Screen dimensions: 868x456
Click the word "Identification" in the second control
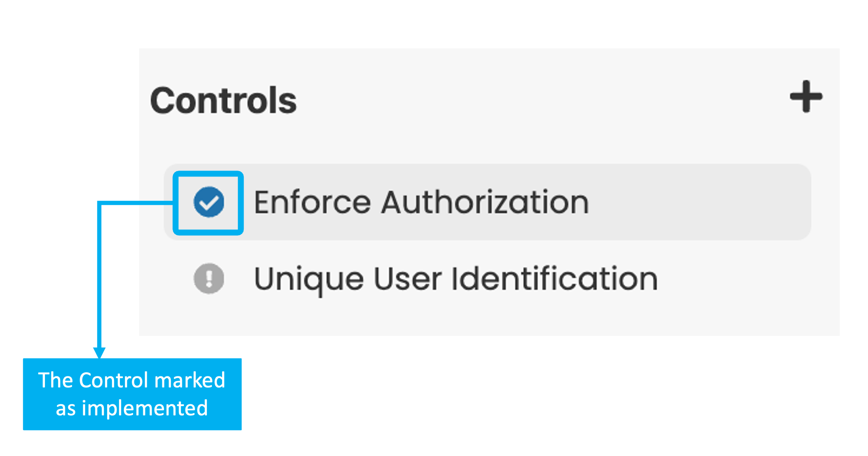pyautogui.click(x=554, y=279)
